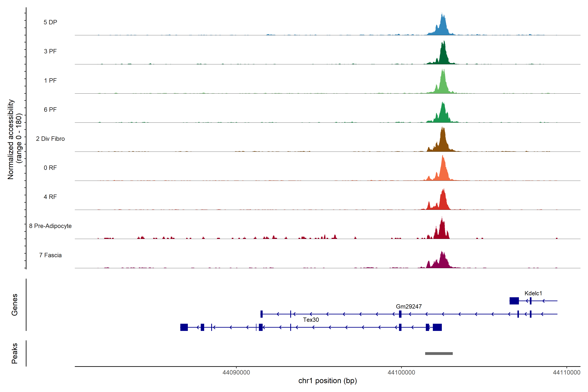The height and width of the screenshot is (392, 588).
Task: Click the large Kdelc1 exon block
Action: click(x=514, y=301)
